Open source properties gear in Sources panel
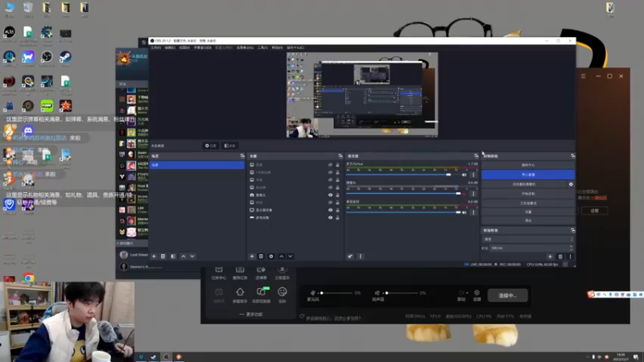Image resolution: width=644 pixels, height=362 pixels. coord(271,257)
